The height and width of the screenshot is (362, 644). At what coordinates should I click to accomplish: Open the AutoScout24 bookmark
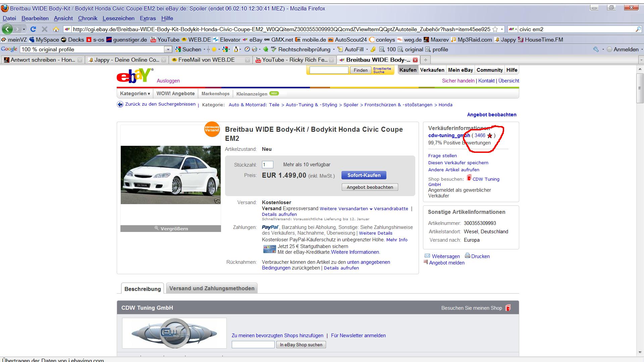coord(347,40)
